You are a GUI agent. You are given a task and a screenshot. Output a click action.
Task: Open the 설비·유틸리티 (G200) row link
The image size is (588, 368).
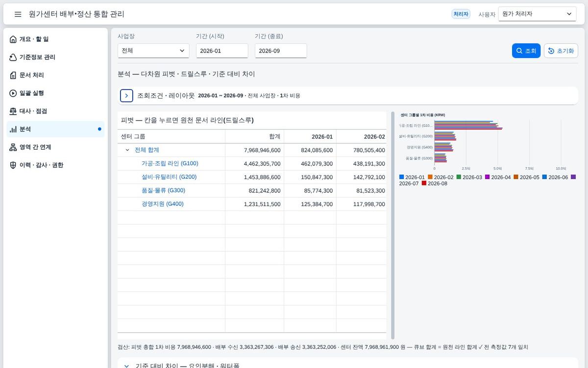point(169,177)
